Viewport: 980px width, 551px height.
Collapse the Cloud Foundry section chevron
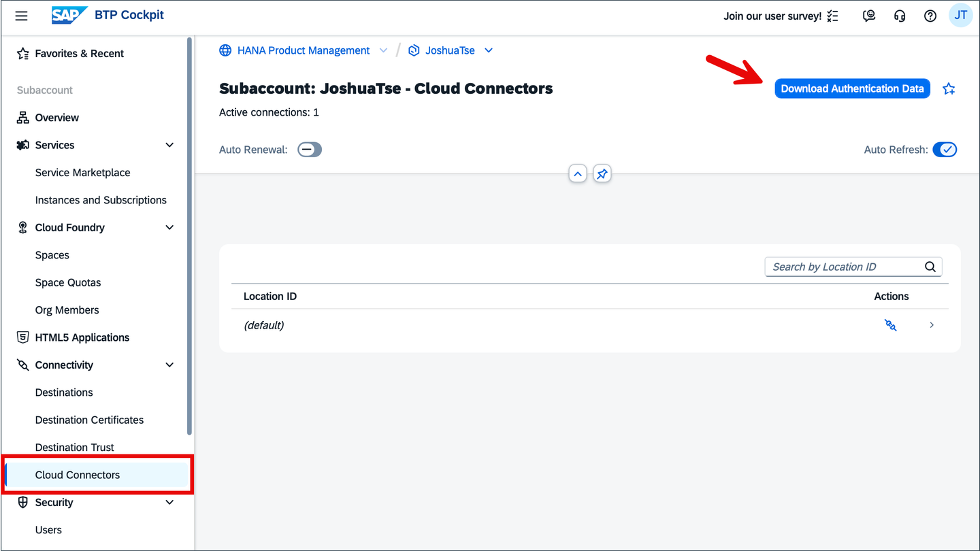[x=169, y=227]
